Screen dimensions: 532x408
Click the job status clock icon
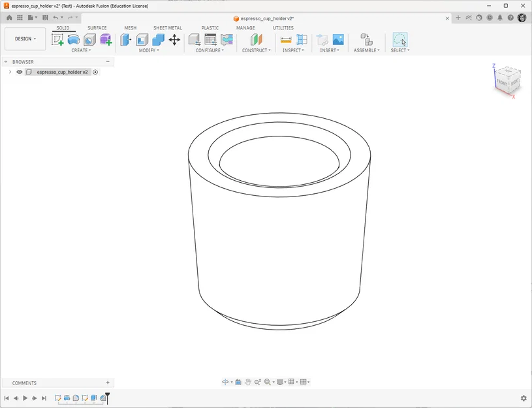coord(490,18)
